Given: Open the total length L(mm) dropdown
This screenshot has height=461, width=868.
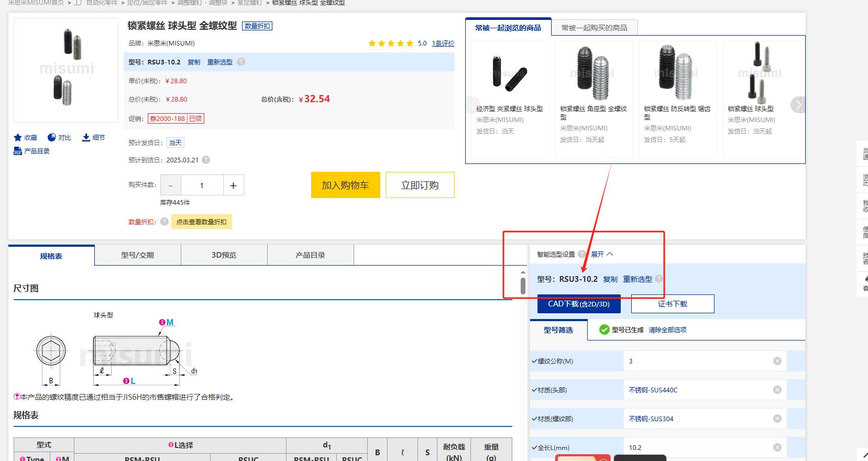Looking at the screenshot, I should point(699,447).
